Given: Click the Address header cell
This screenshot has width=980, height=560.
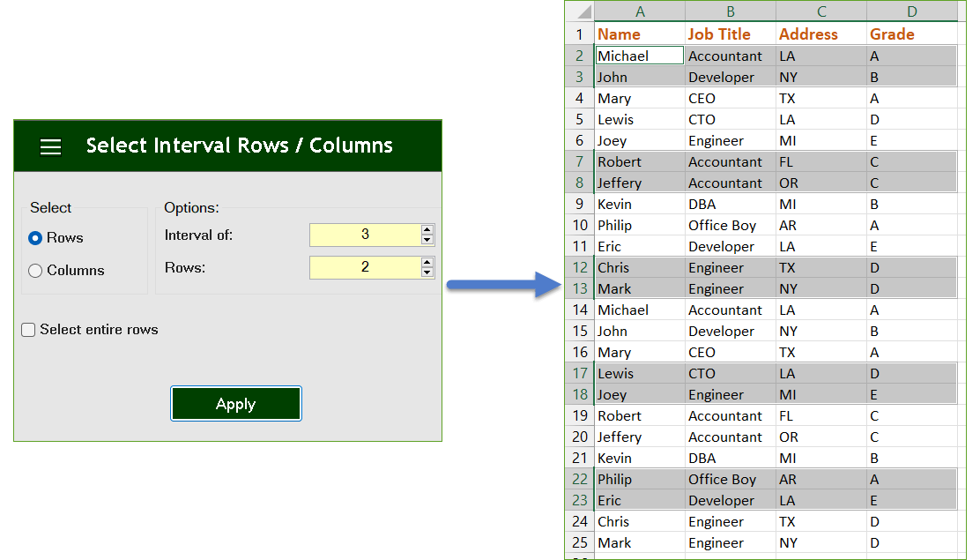Looking at the screenshot, I should click(x=821, y=34).
